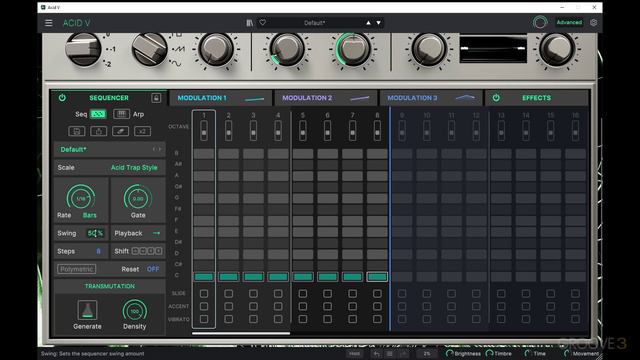This screenshot has width=640, height=360.
Task: Select Arp mode button
Action: coord(121,114)
